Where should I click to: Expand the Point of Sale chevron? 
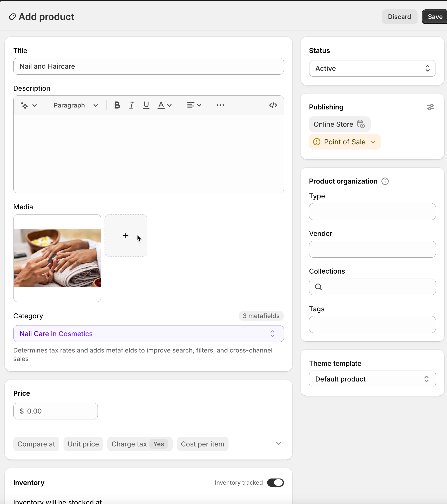(373, 142)
